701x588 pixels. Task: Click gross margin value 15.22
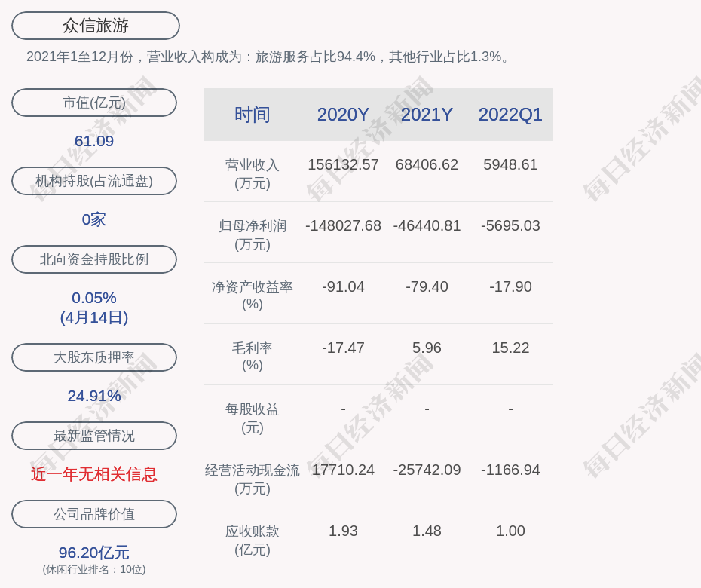[x=510, y=348]
